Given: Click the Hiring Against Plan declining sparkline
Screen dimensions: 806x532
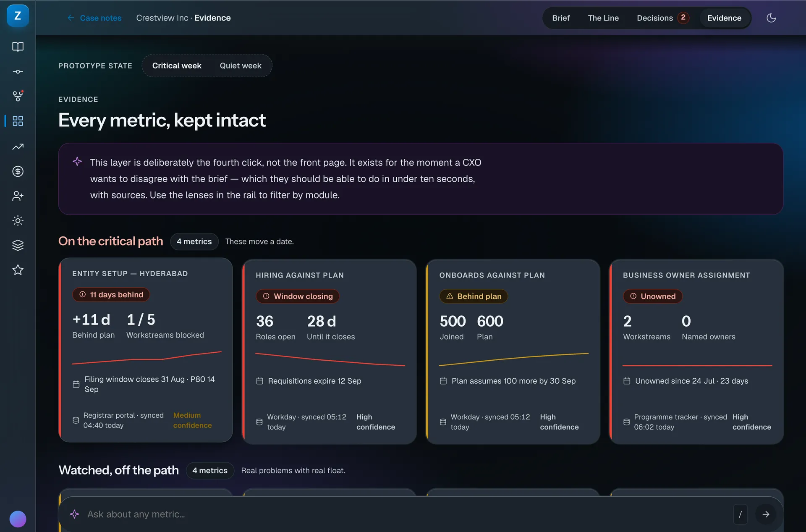Looking at the screenshot, I should [x=330, y=359].
